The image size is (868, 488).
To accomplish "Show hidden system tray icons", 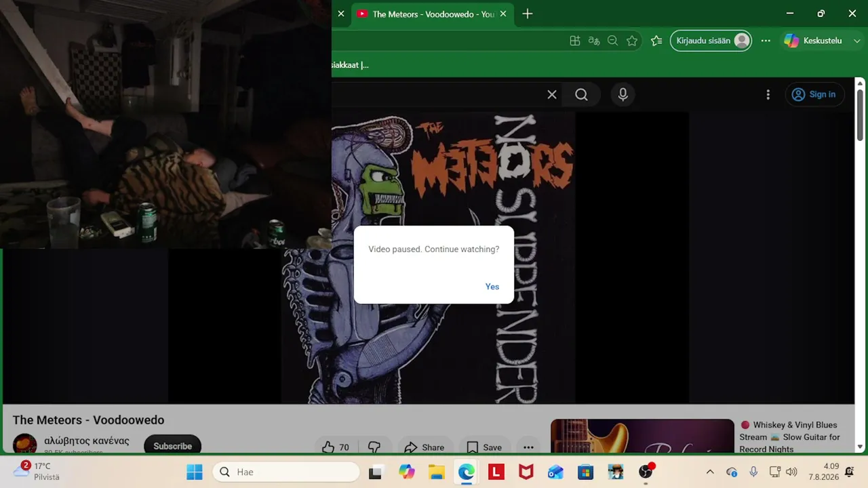I will [710, 472].
